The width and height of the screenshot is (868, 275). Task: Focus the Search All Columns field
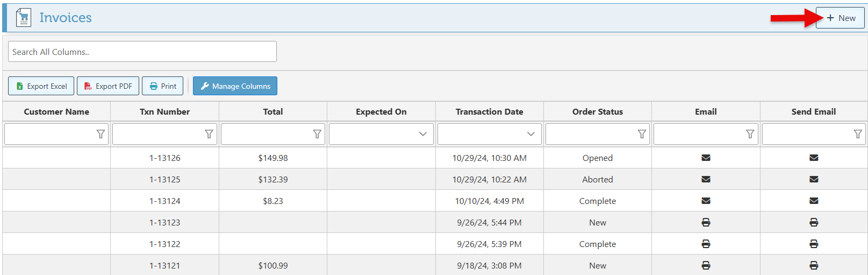click(142, 52)
